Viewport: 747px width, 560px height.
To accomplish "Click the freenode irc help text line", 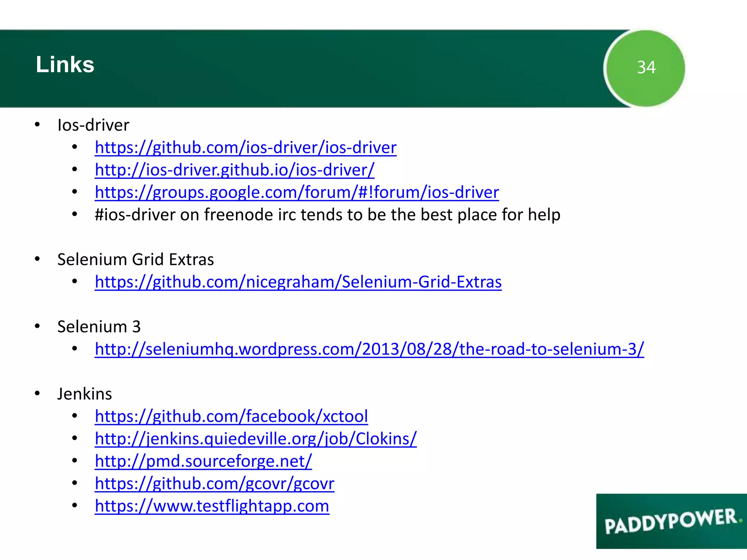I will click(x=327, y=215).
